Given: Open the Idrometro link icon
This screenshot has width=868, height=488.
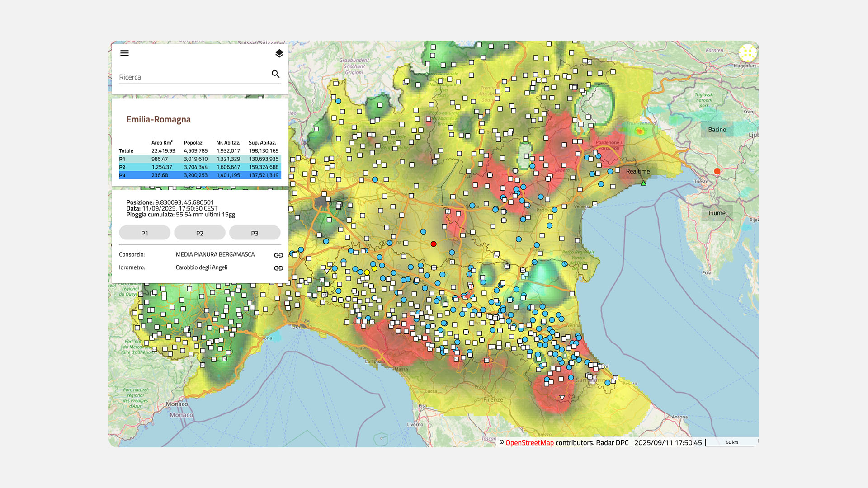Looking at the screenshot, I should point(278,268).
